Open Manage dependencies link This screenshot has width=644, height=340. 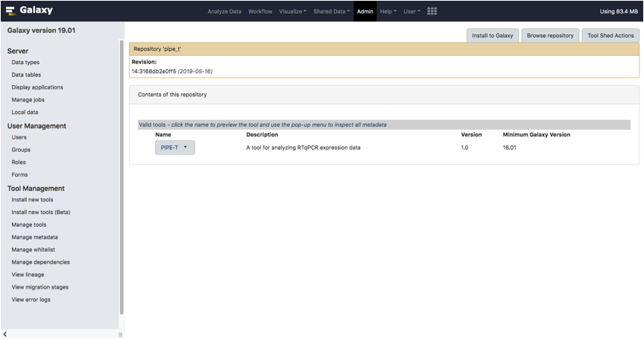coord(41,262)
